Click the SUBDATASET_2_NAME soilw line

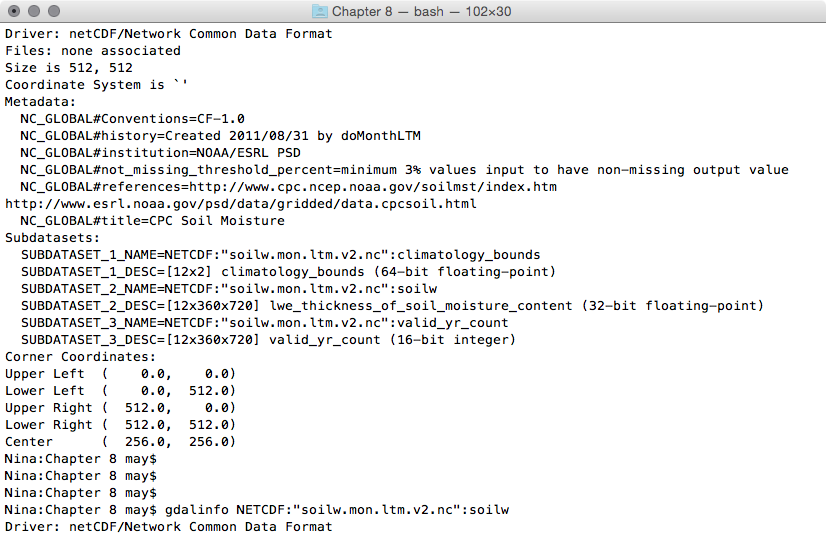[x=228, y=289]
